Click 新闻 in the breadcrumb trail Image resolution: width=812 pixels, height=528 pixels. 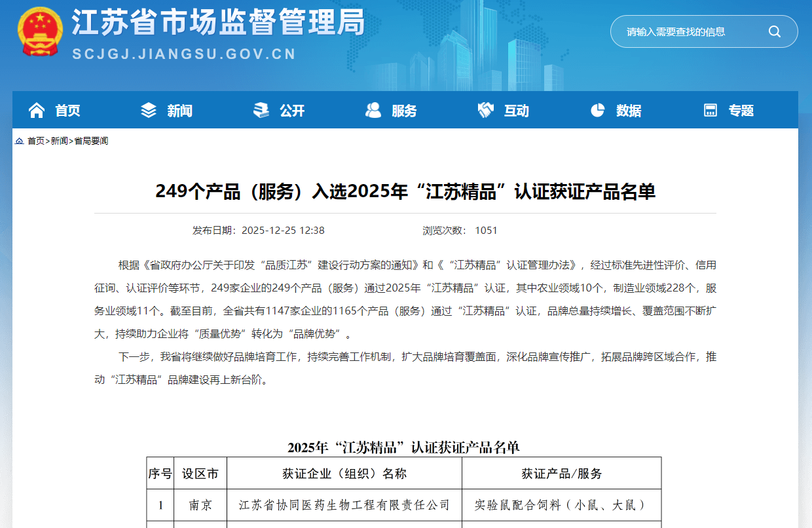pyautogui.click(x=60, y=141)
